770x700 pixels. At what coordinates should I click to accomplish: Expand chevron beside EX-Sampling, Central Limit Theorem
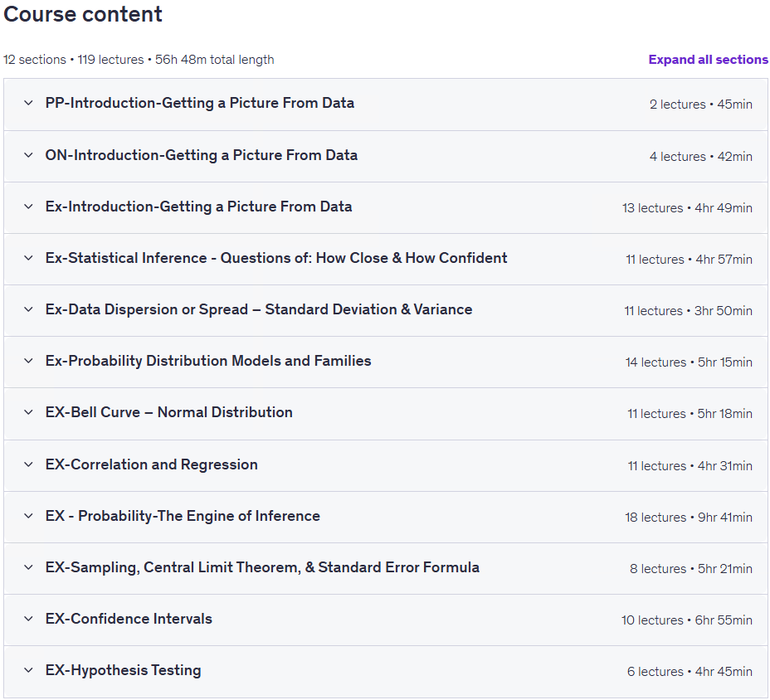point(28,567)
